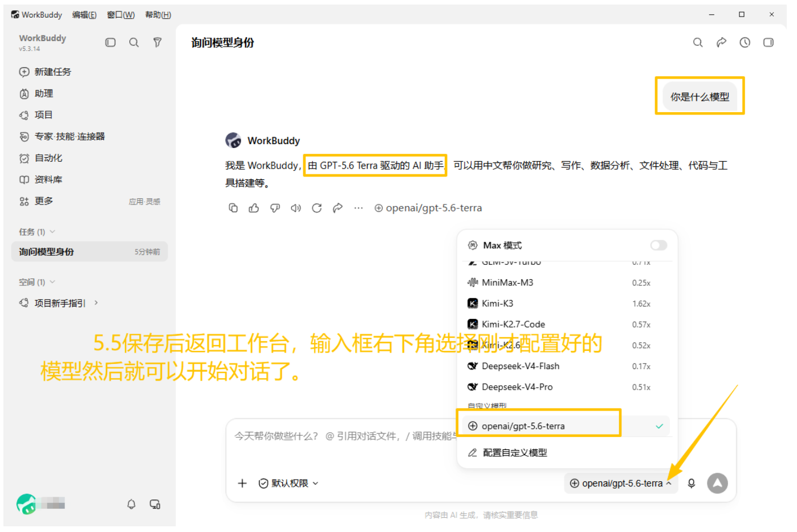Open more actions ellipsis under response
This screenshot has height=532, width=797.
click(358, 208)
